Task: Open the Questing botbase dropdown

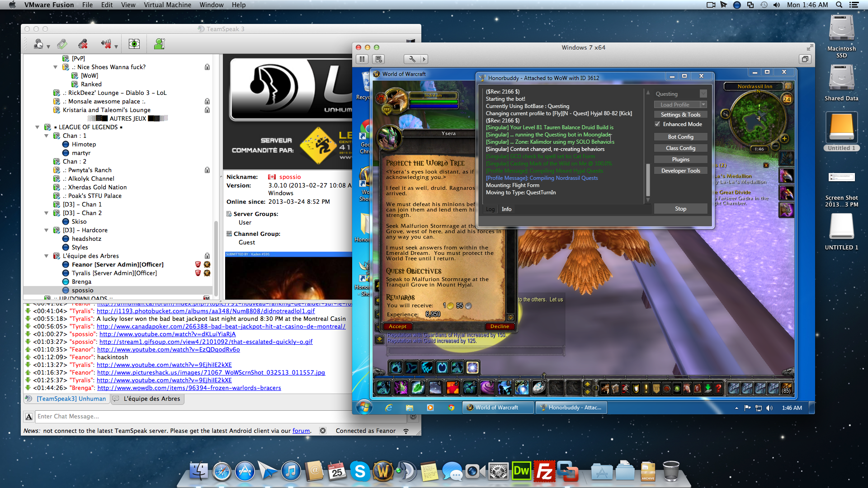Action: (x=703, y=94)
